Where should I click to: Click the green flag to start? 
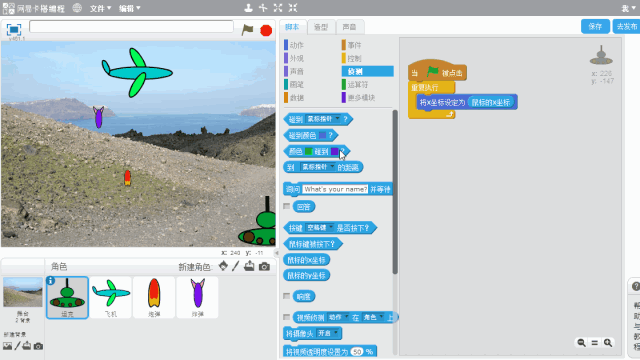(x=247, y=29)
